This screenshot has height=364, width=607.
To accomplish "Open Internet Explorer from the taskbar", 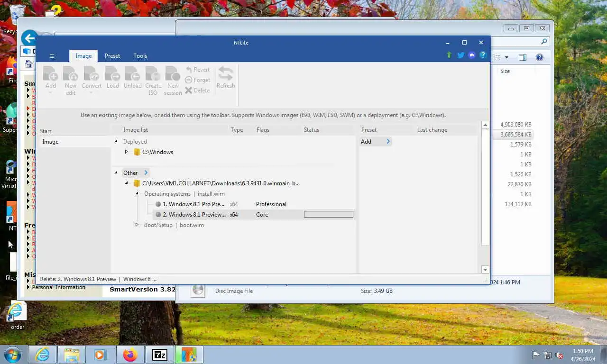I will (x=42, y=355).
